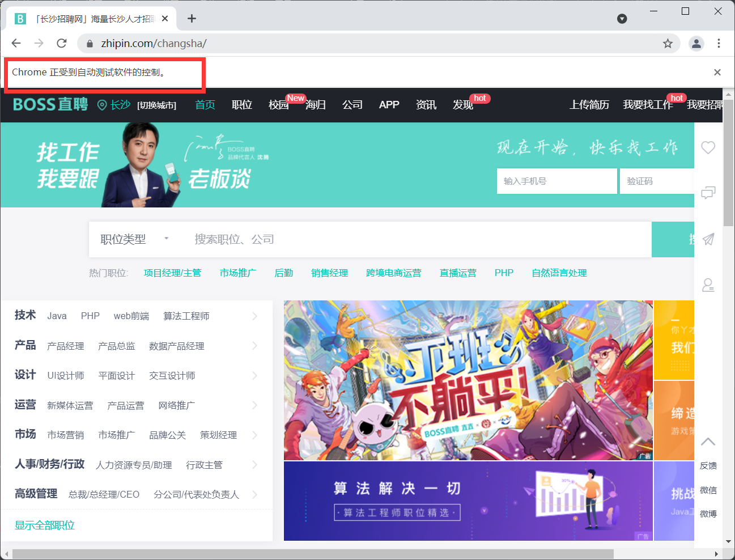Click the paper plane icon in sidebar

coord(708,239)
